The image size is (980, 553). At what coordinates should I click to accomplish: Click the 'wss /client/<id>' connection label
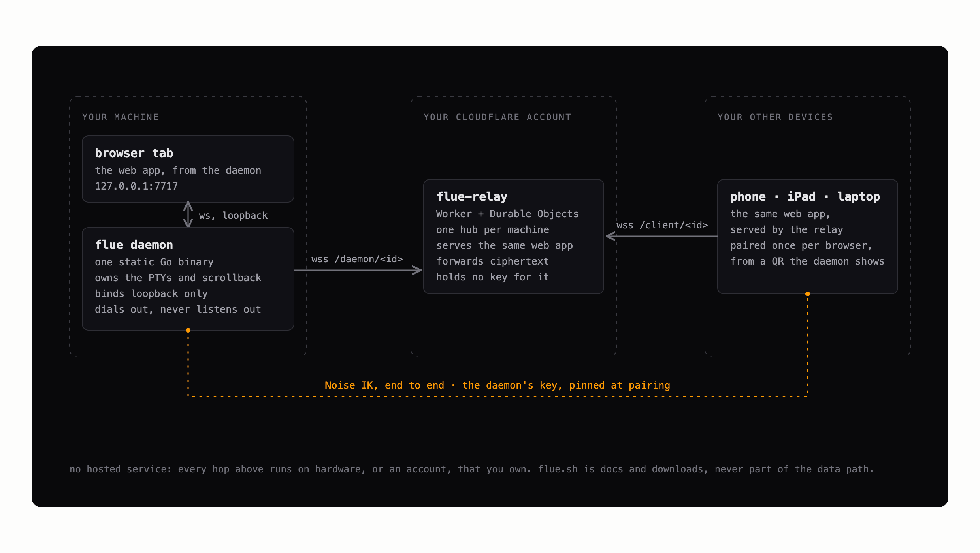(x=662, y=225)
